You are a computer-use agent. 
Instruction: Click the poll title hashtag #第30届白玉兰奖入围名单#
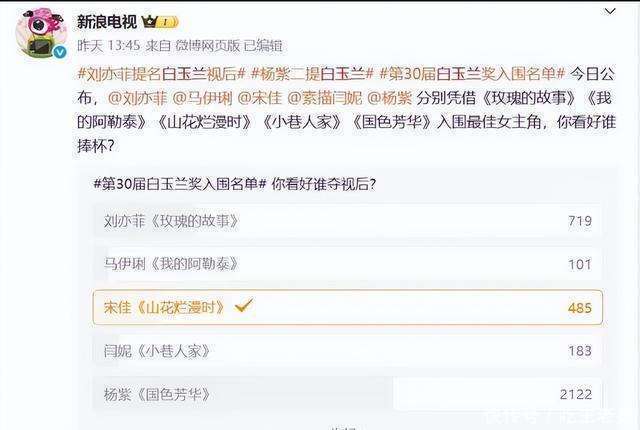[180, 184]
